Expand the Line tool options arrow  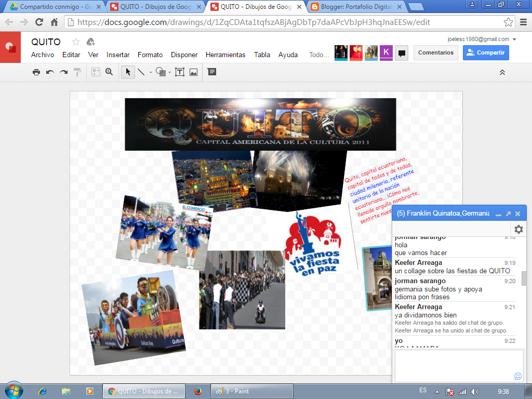(x=150, y=72)
